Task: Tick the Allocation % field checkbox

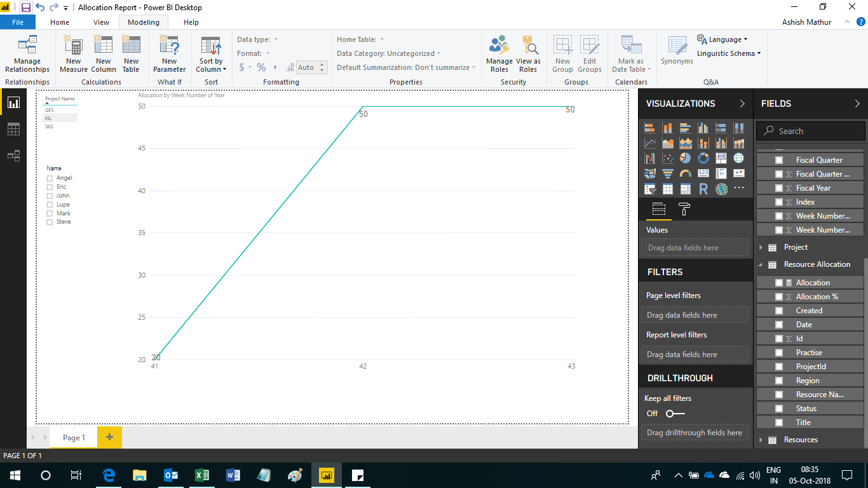Action: click(x=779, y=297)
